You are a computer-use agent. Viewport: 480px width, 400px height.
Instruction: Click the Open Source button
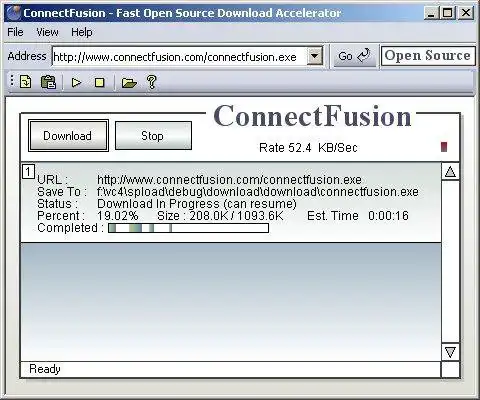pos(428,55)
